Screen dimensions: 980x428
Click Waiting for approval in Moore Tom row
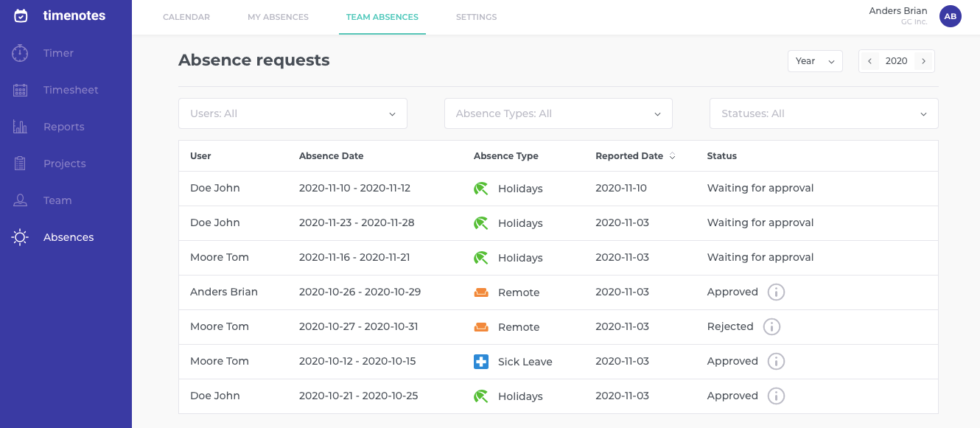point(760,257)
